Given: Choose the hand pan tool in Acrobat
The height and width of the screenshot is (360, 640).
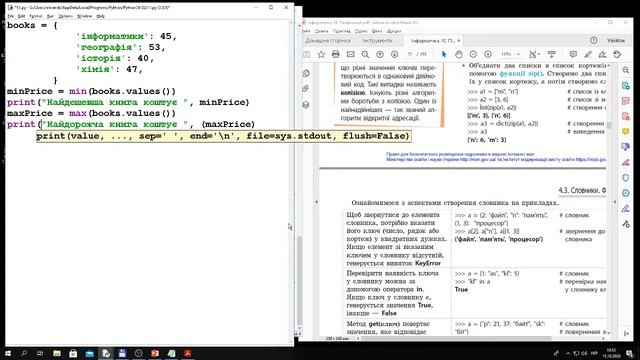Looking at the screenshot, I should pos(458,54).
